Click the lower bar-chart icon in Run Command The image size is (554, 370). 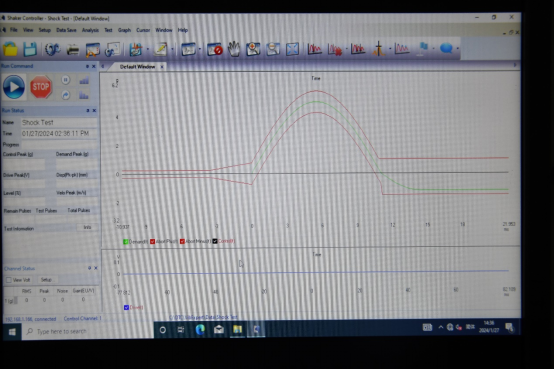click(x=84, y=95)
